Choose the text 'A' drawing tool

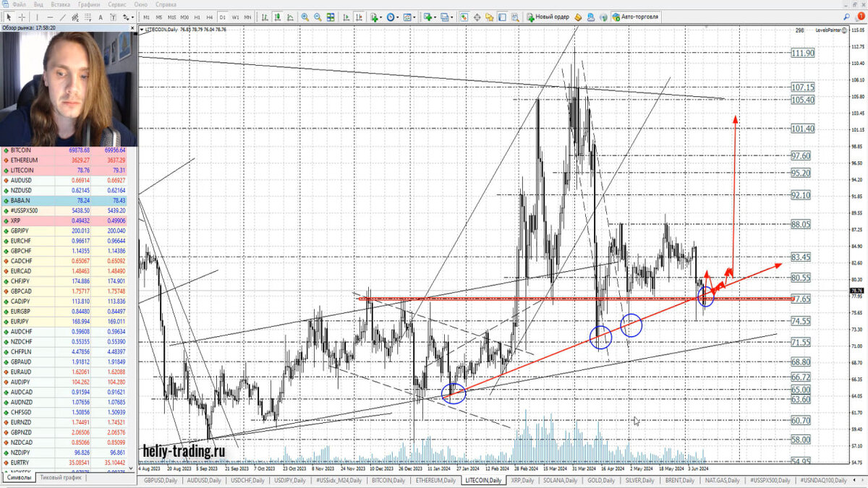click(x=101, y=16)
